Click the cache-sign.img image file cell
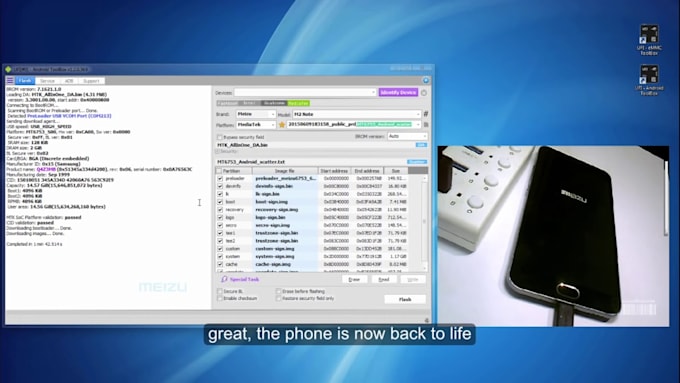Screen dimensions: 680x383 [285, 264]
